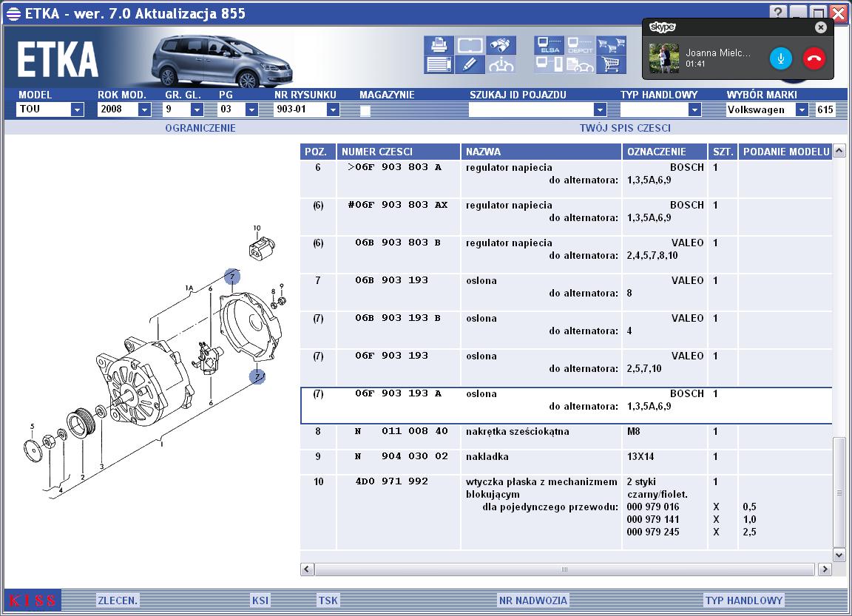Open the ELSA connection icon
This screenshot has height=616, width=852.
(549, 45)
